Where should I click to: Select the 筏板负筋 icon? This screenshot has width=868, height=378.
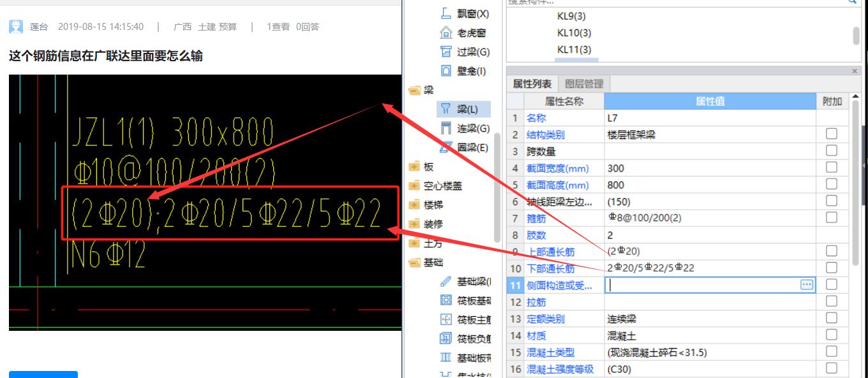click(x=446, y=338)
